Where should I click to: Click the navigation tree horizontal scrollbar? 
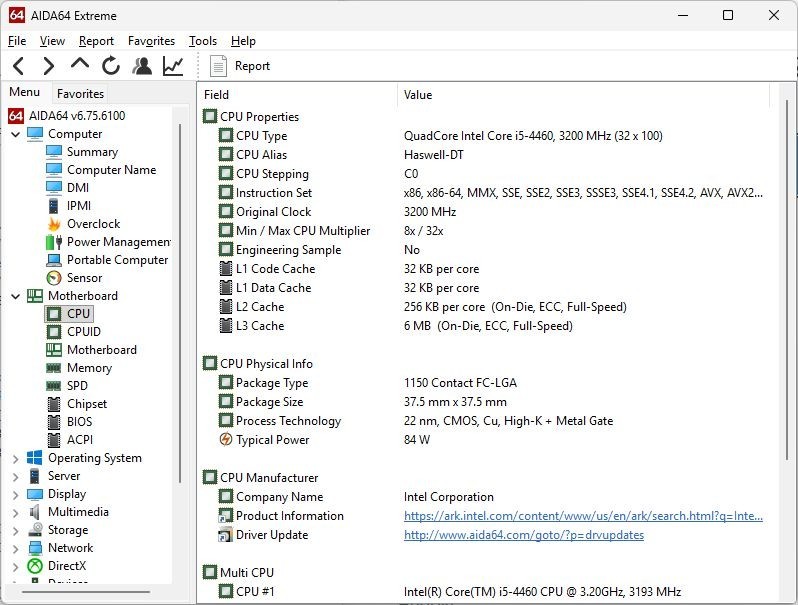point(86,592)
